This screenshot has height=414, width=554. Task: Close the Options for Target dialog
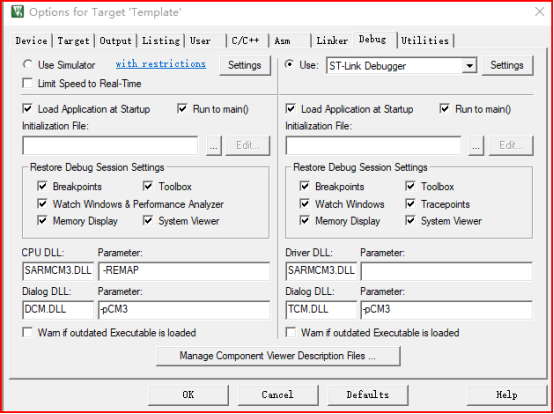pos(539,12)
